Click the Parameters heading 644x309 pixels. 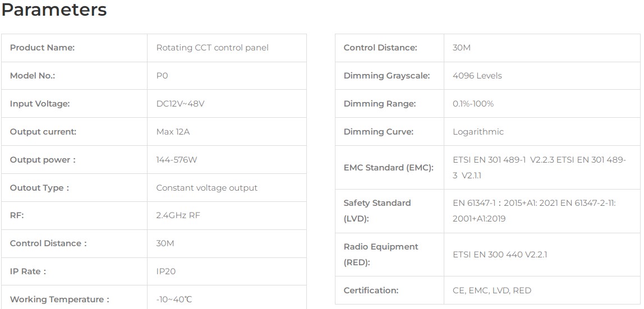pyautogui.click(x=54, y=10)
